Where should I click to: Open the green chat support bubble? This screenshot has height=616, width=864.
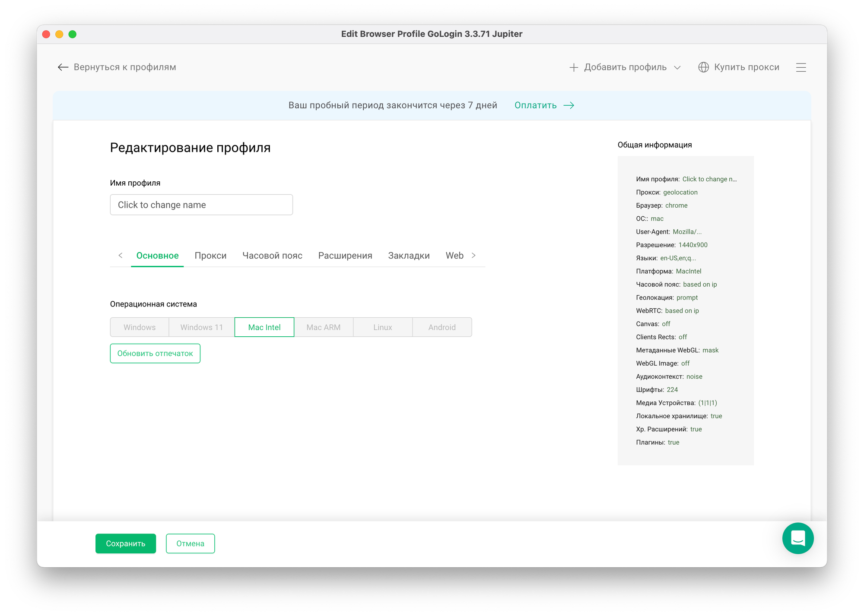click(797, 538)
